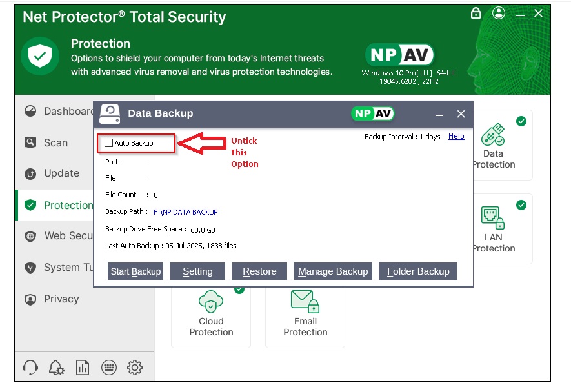Go to Update in the sidebar
This screenshot has width=571, height=392.
tap(61, 173)
